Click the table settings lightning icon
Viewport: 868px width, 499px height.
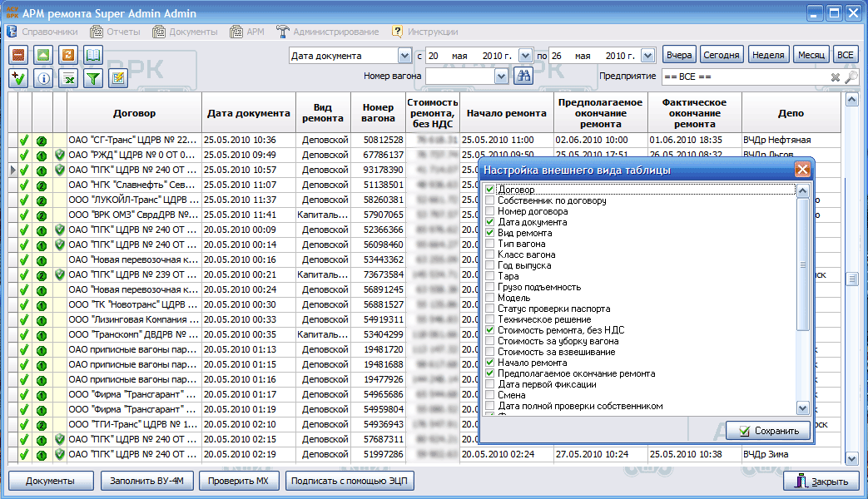[x=118, y=78]
